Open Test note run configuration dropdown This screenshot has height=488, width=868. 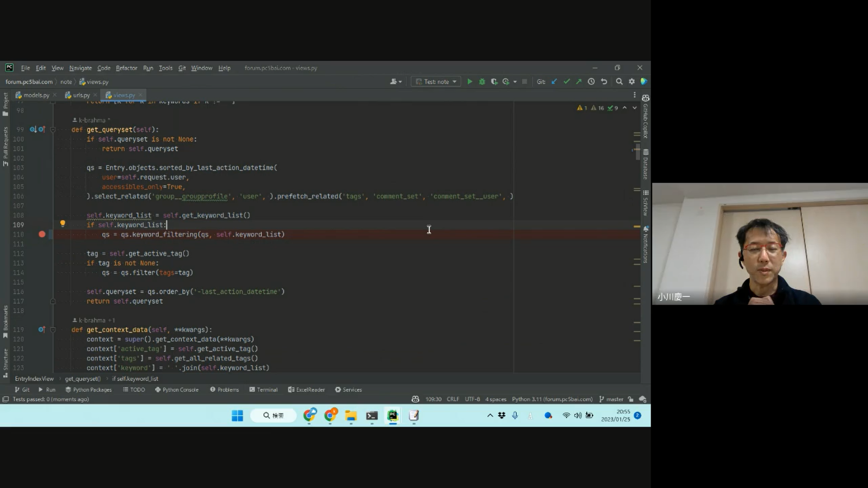click(x=436, y=82)
